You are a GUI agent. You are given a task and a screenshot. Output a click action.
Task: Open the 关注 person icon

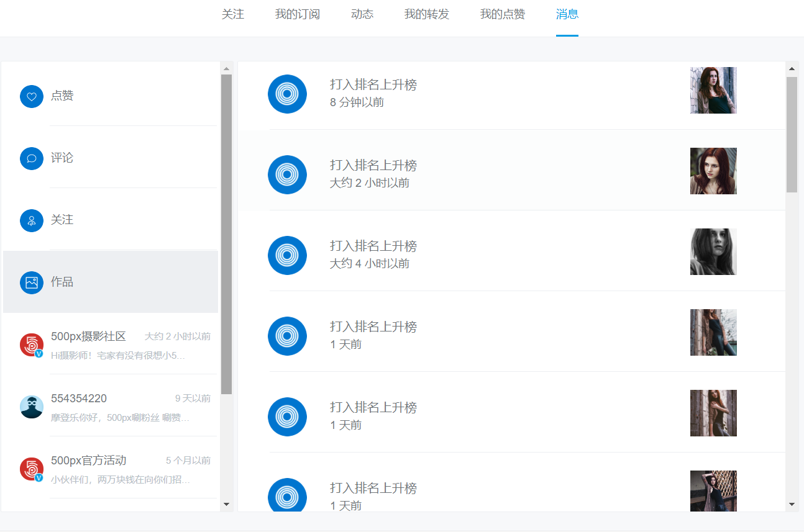[32, 220]
